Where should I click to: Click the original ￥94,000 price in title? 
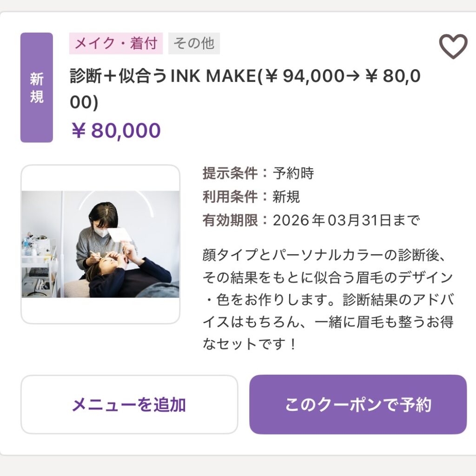304,77
